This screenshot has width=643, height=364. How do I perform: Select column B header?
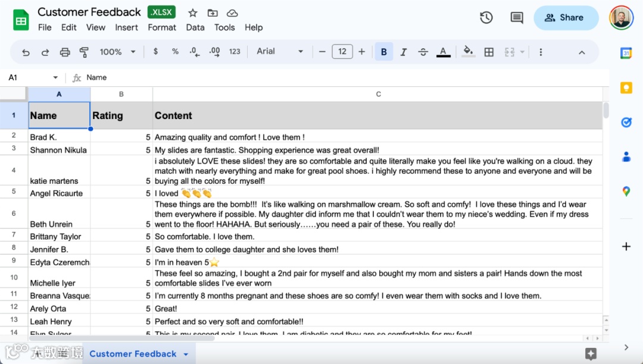(x=121, y=94)
